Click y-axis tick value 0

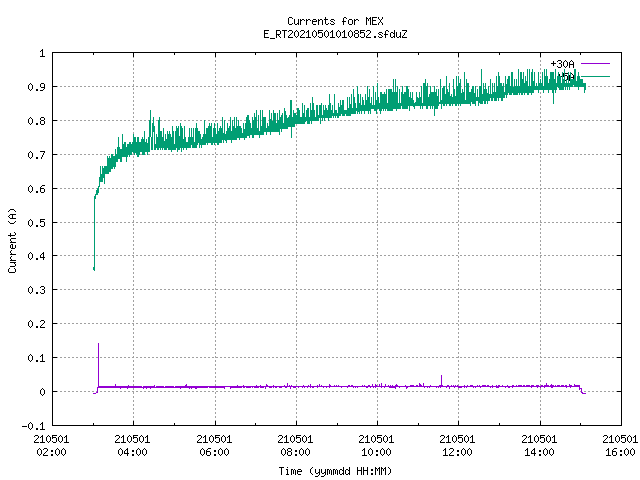pyautogui.click(x=42, y=392)
